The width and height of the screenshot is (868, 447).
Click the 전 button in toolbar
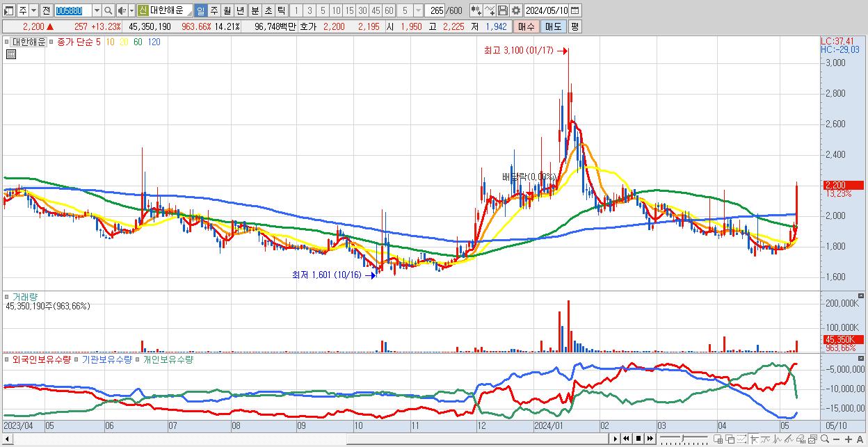pyautogui.click(x=46, y=10)
